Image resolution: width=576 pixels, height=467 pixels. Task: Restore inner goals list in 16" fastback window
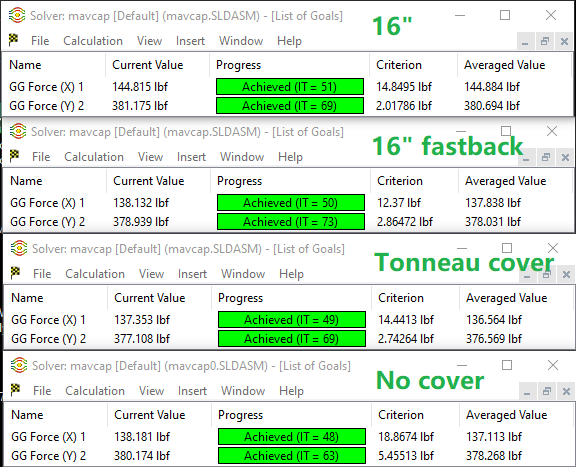[546, 157]
